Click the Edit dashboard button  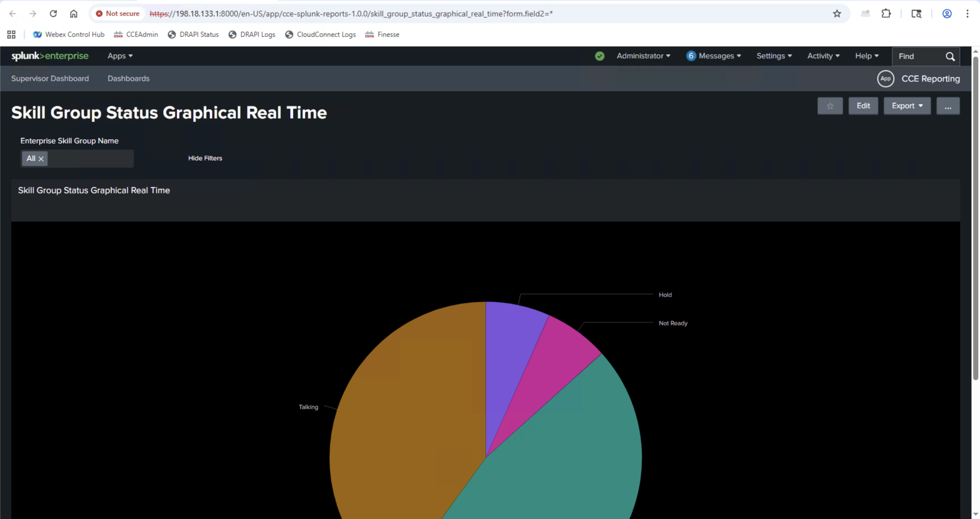click(x=863, y=106)
